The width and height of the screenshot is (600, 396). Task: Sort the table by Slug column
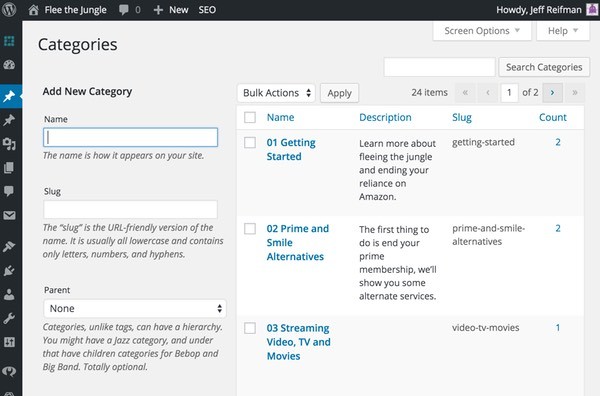pyautogui.click(x=462, y=117)
